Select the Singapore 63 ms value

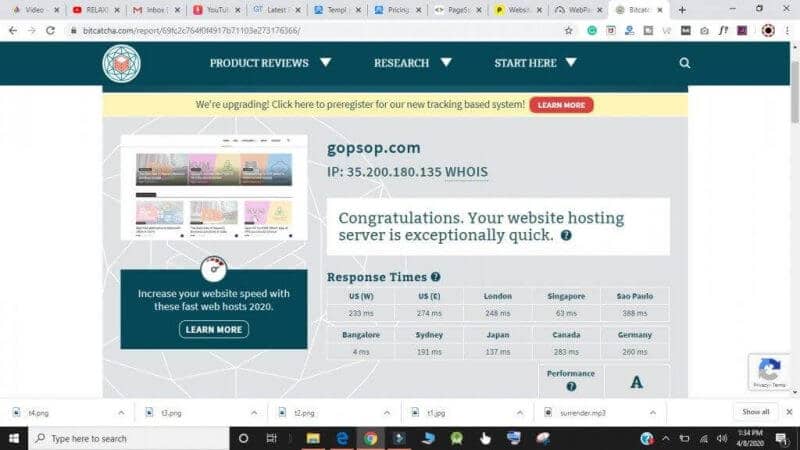566,313
